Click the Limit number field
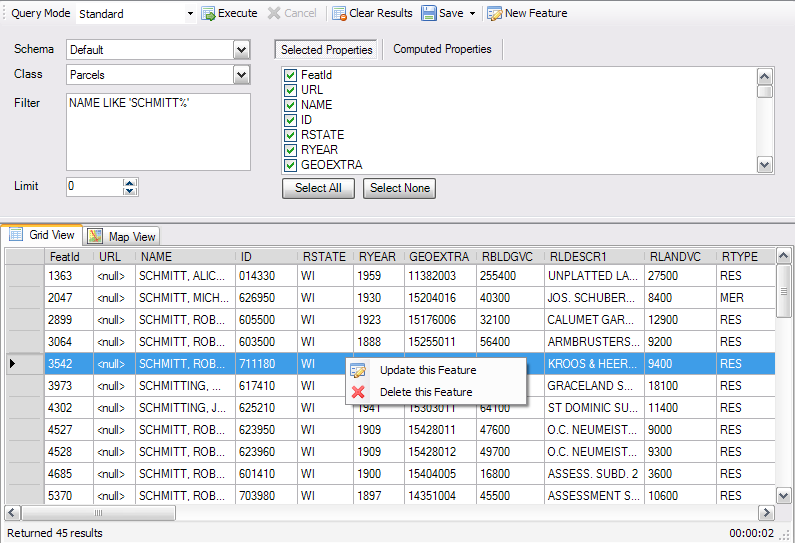Viewport: 795px width, 543px height. coord(95,187)
